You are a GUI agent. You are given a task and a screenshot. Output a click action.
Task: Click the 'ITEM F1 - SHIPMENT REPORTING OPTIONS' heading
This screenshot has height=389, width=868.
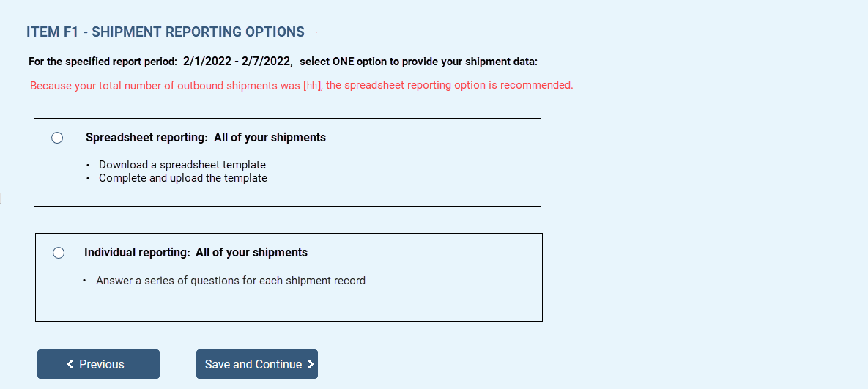point(166,32)
